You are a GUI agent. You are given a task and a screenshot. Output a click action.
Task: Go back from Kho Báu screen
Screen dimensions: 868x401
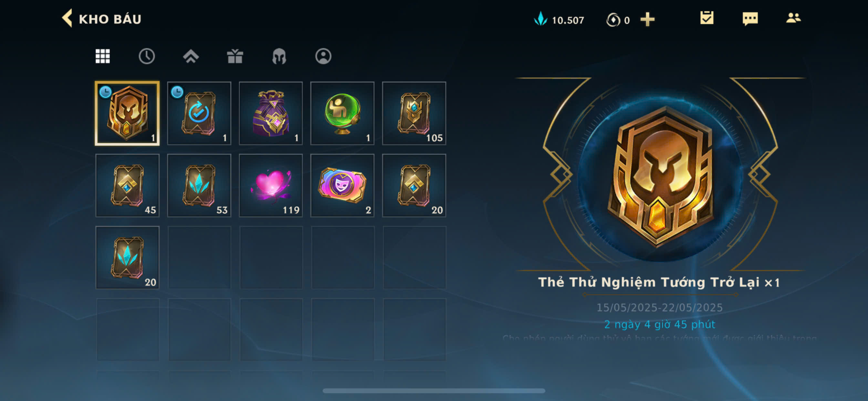(x=67, y=18)
